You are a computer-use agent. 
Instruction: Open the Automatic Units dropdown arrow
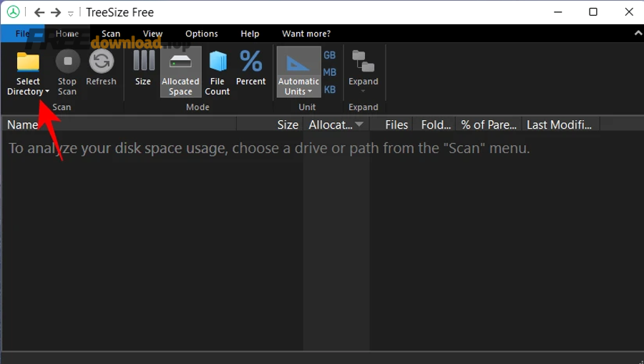pos(310,92)
